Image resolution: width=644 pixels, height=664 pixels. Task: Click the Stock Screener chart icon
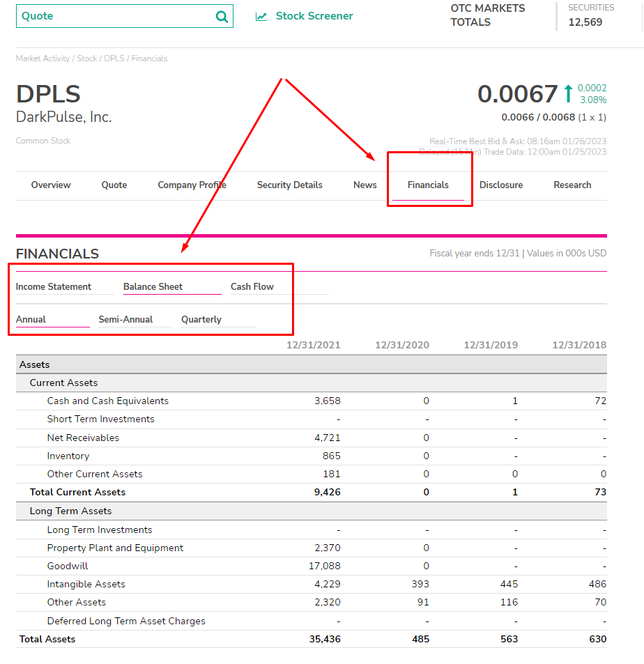click(261, 17)
